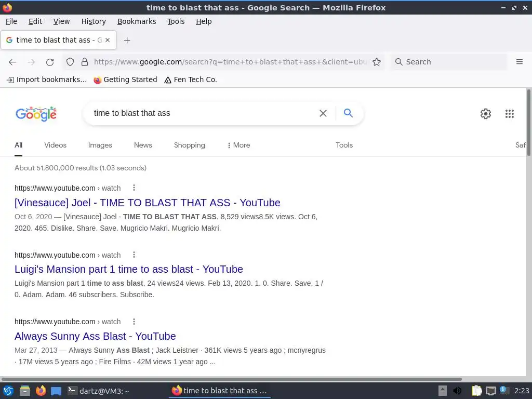Viewport: 532px width, 399px height.
Task: Open the Tools search options
Action: click(344, 145)
